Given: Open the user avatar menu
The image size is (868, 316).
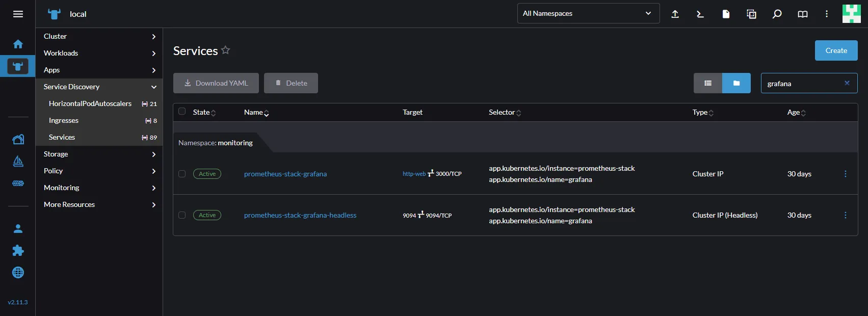Looking at the screenshot, I should [x=851, y=14].
